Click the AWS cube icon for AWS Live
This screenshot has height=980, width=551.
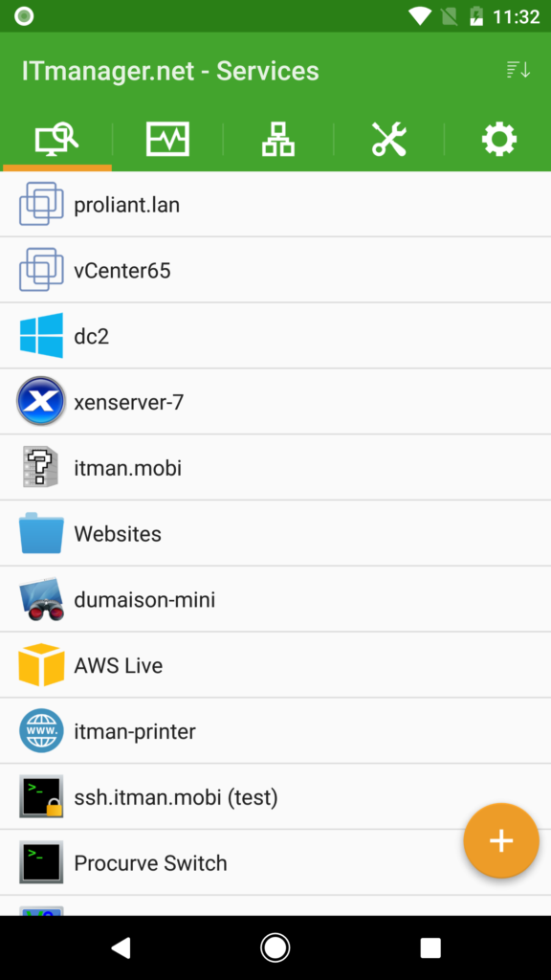40,664
